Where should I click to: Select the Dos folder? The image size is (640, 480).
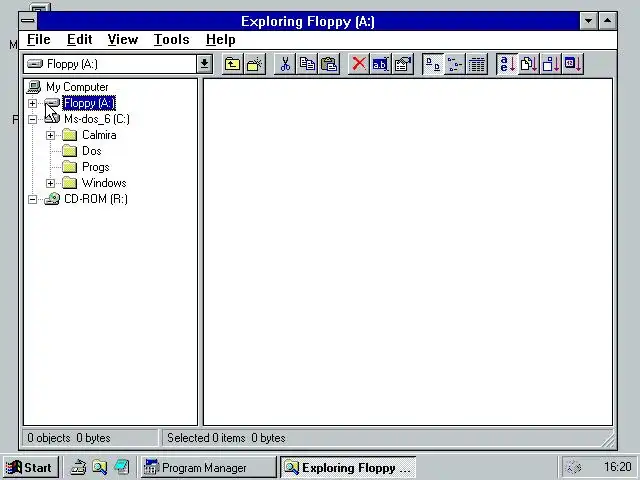tap(92, 151)
